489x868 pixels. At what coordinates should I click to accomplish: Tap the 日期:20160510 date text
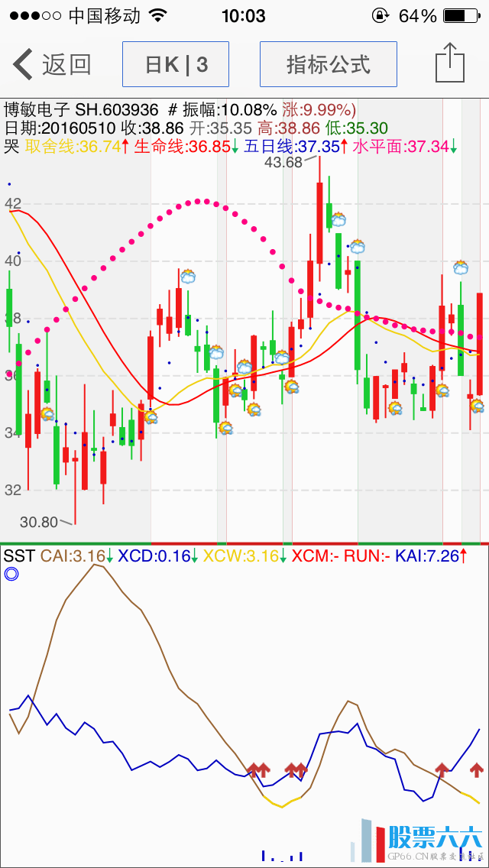60,128
